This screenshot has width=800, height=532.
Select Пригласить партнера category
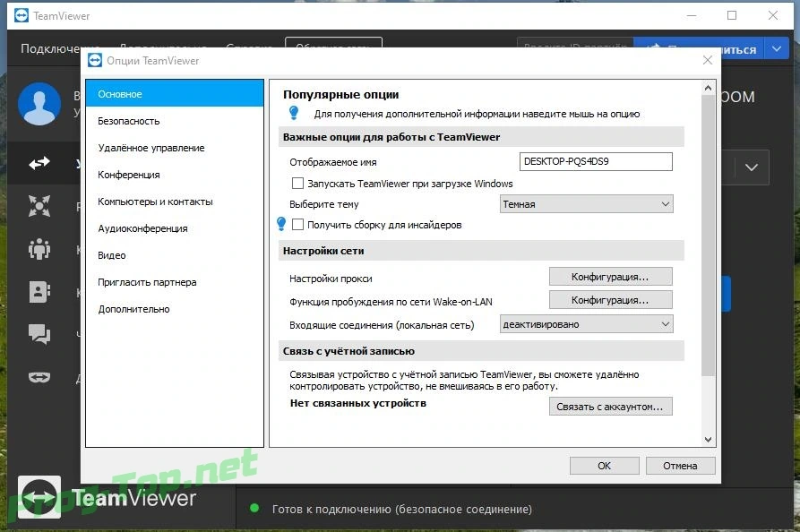175,283
